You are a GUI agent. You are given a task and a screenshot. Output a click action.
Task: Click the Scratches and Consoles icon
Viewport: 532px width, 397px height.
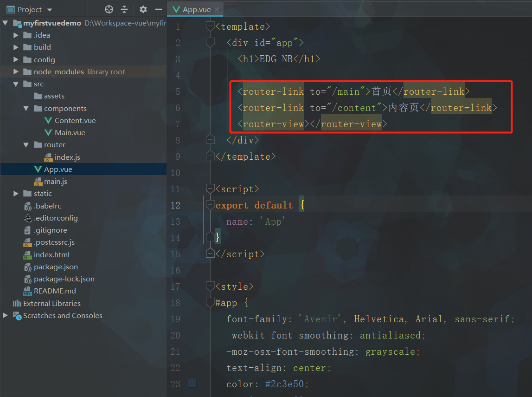(x=17, y=315)
